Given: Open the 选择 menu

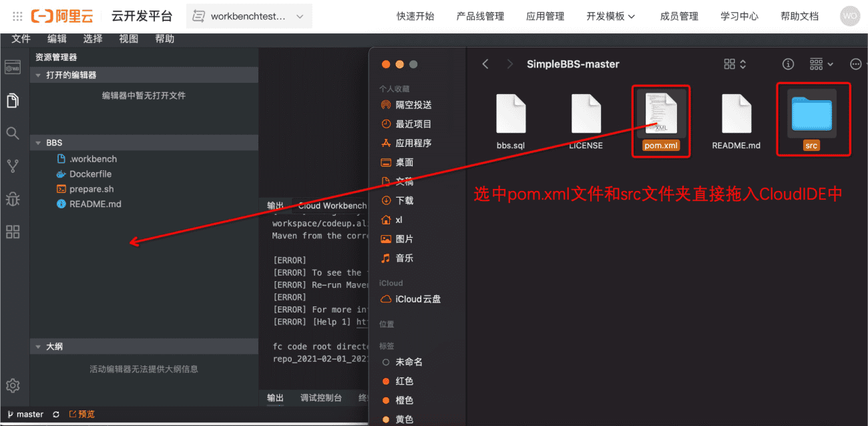Looking at the screenshot, I should tap(93, 39).
